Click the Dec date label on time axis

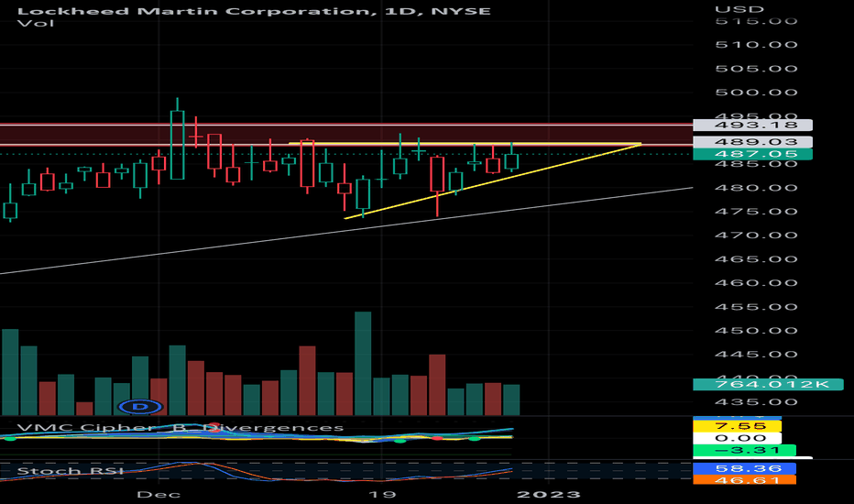[159, 494]
